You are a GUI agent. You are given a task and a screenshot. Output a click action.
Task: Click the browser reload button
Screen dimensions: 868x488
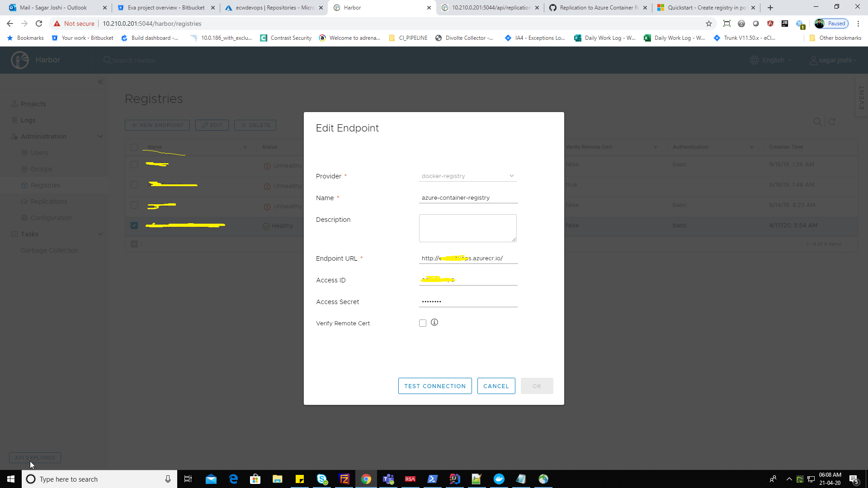pyautogui.click(x=39, y=23)
